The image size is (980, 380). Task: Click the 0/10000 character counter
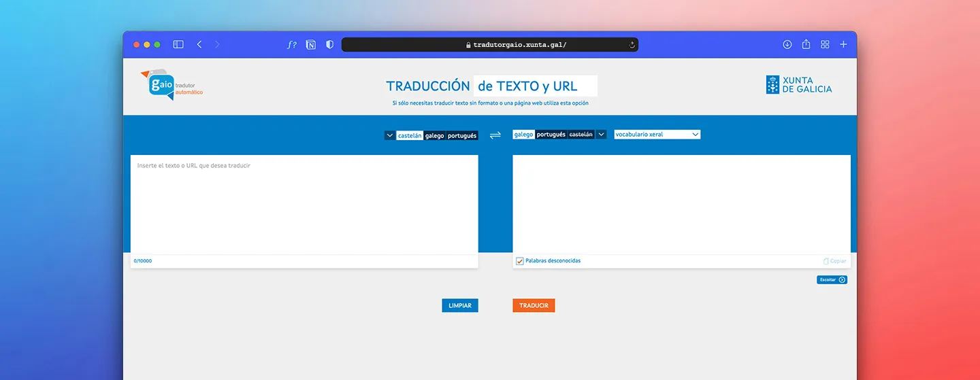[143, 261]
